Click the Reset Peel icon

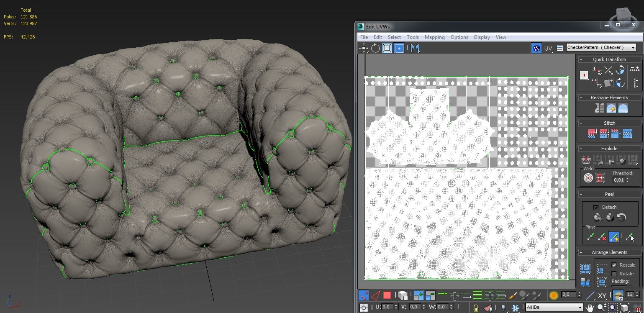pyautogui.click(x=621, y=218)
